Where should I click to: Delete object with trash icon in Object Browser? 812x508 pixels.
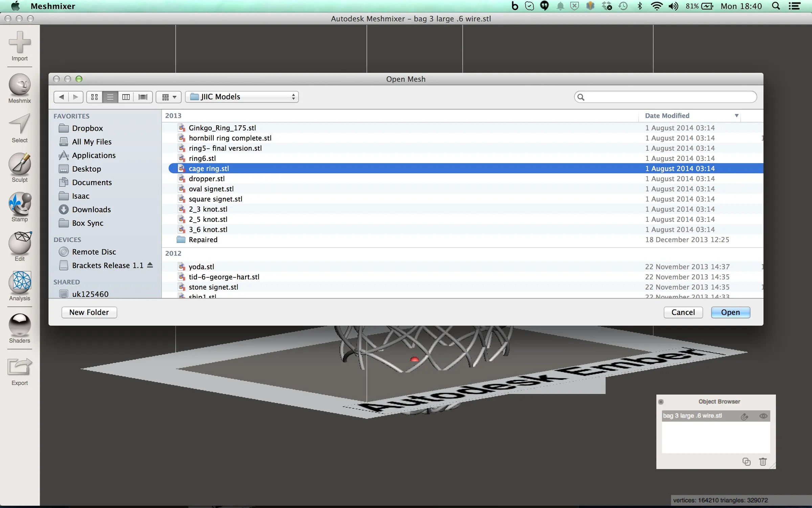pyautogui.click(x=763, y=461)
